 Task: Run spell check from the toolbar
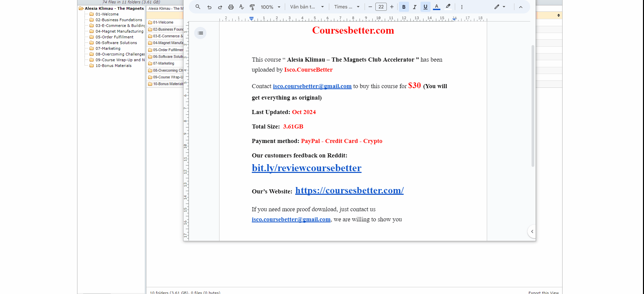[x=241, y=7]
